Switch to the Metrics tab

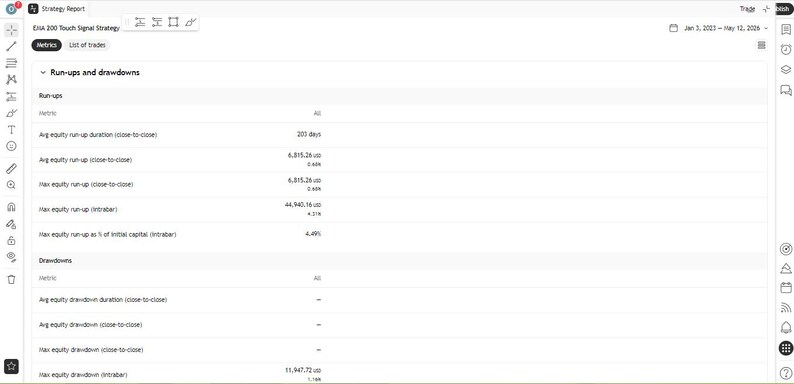click(x=47, y=45)
